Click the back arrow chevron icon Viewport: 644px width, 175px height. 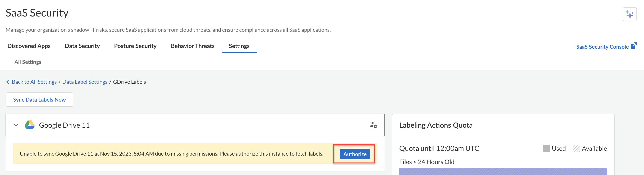coord(8,82)
